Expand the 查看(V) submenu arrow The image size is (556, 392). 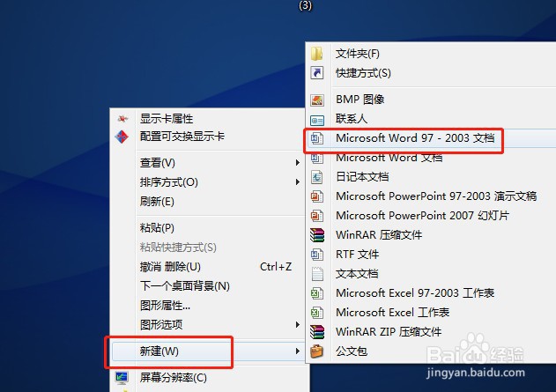[298, 163]
